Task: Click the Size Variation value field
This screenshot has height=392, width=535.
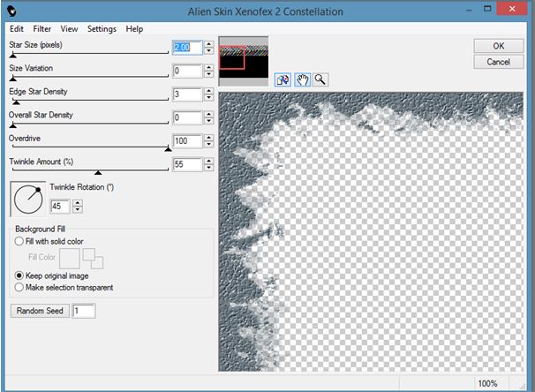Action: [x=187, y=71]
